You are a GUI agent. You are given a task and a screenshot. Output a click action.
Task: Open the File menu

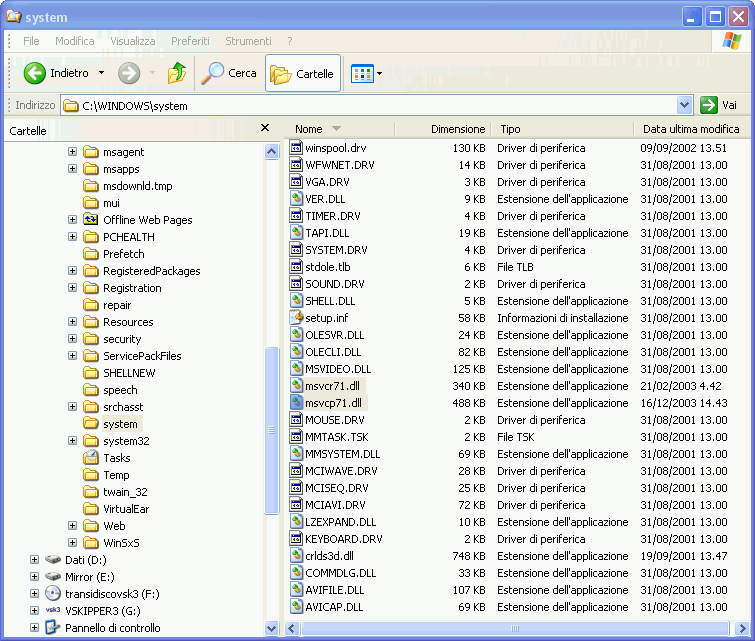click(31, 41)
